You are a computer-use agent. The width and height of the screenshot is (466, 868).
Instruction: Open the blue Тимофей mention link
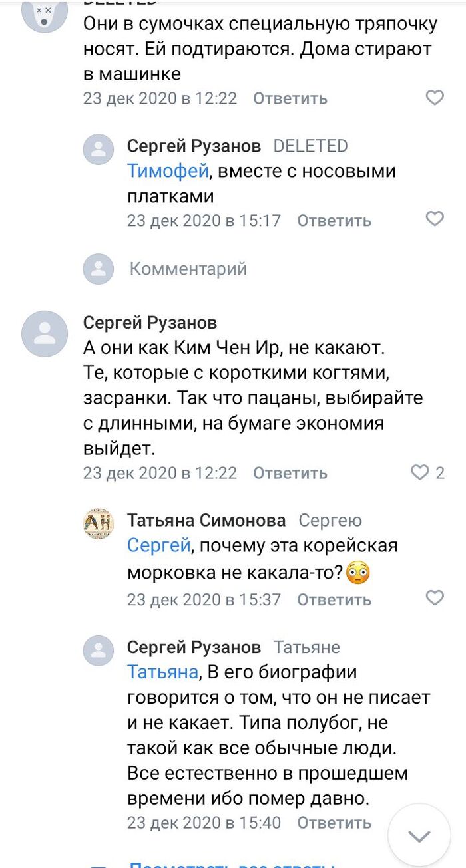[x=168, y=172]
